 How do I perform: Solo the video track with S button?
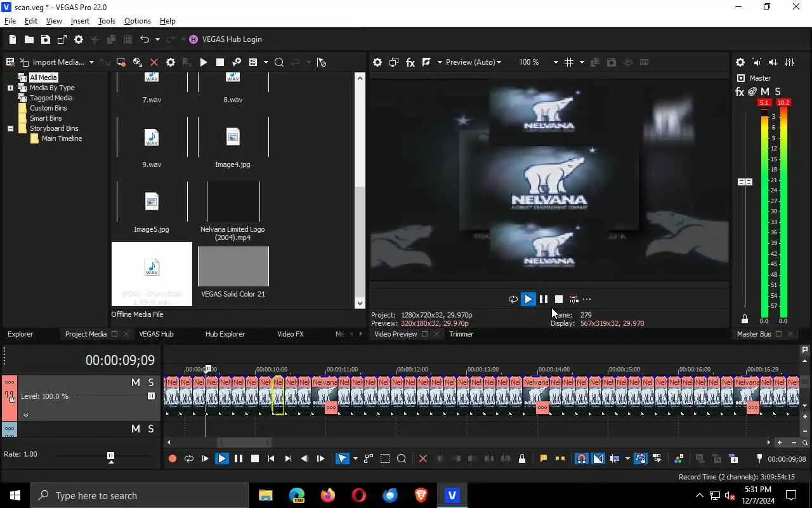pyautogui.click(x=151, y=382)
